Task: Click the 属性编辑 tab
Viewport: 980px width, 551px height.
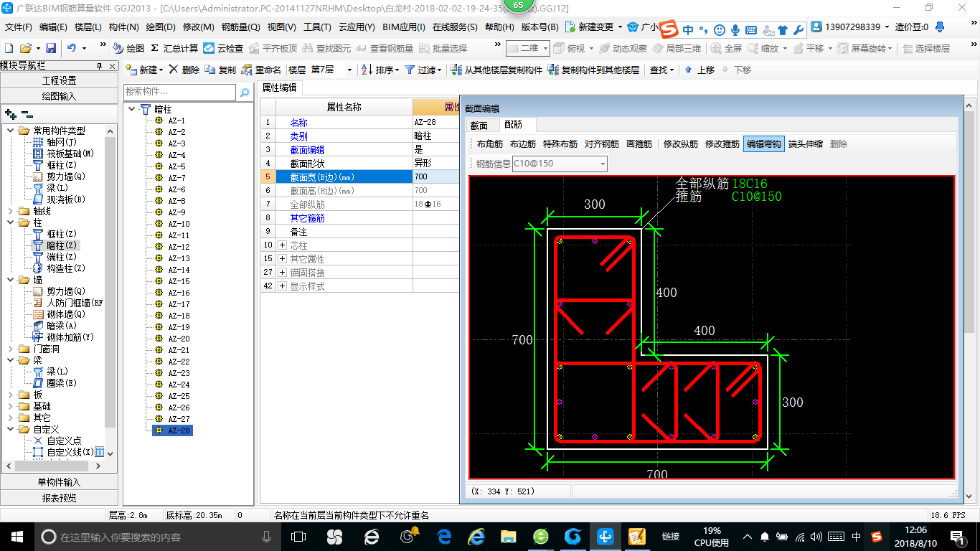Action: coord(279,88)
